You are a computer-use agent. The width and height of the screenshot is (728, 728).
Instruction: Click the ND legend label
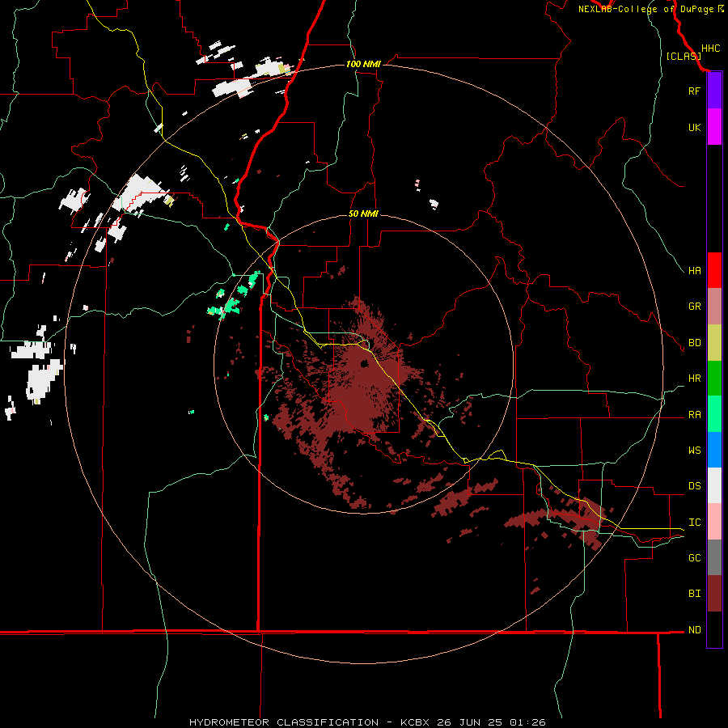point(694,630)
